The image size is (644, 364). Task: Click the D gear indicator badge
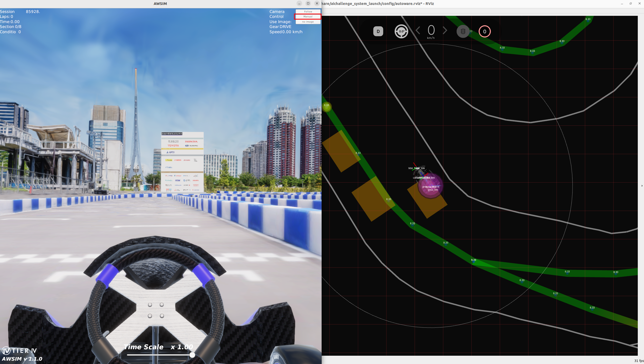click(378, 31)
